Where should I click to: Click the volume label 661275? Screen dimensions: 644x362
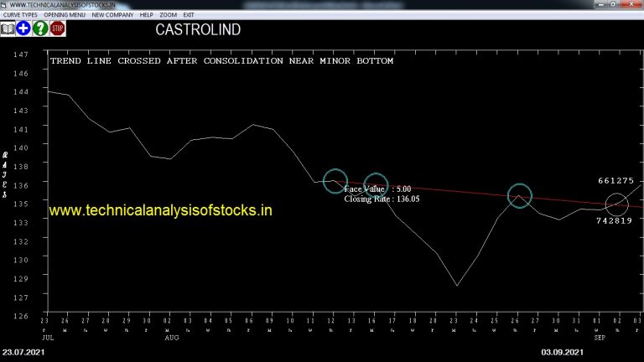(x=615, y=181)
